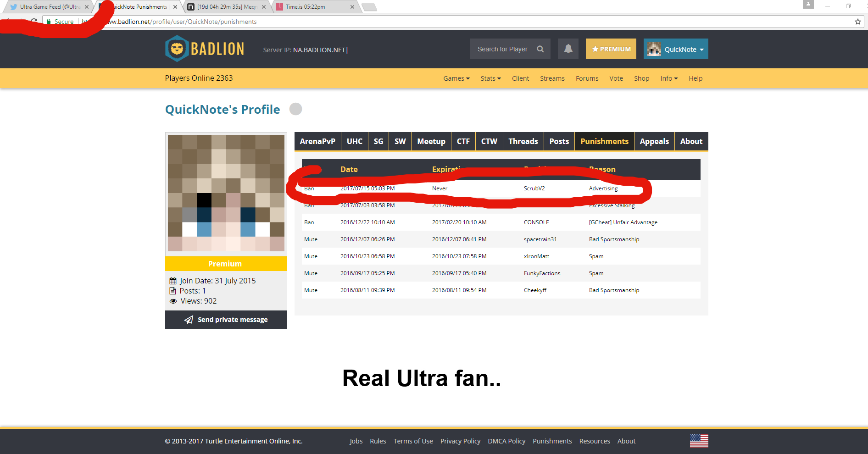This screenshot has width=868, height=454.
Task: Expand the Games dropdown menu
Action: point(456,78)
